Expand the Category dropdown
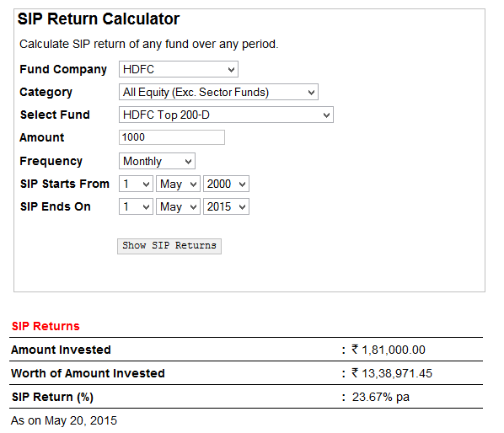Screen dimensions: 504x433 click(x=218, y=92)
